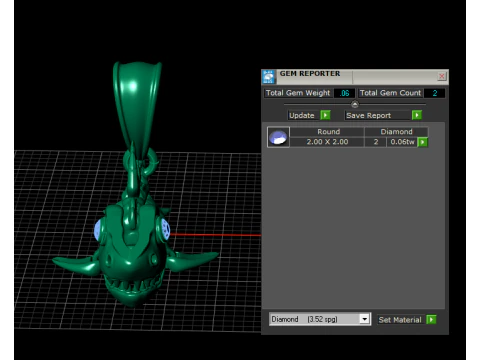The width and height of the screenshot is (480, 360).
Task: Collapse panel using the up-arrow handle
Action: pos(355,104)
